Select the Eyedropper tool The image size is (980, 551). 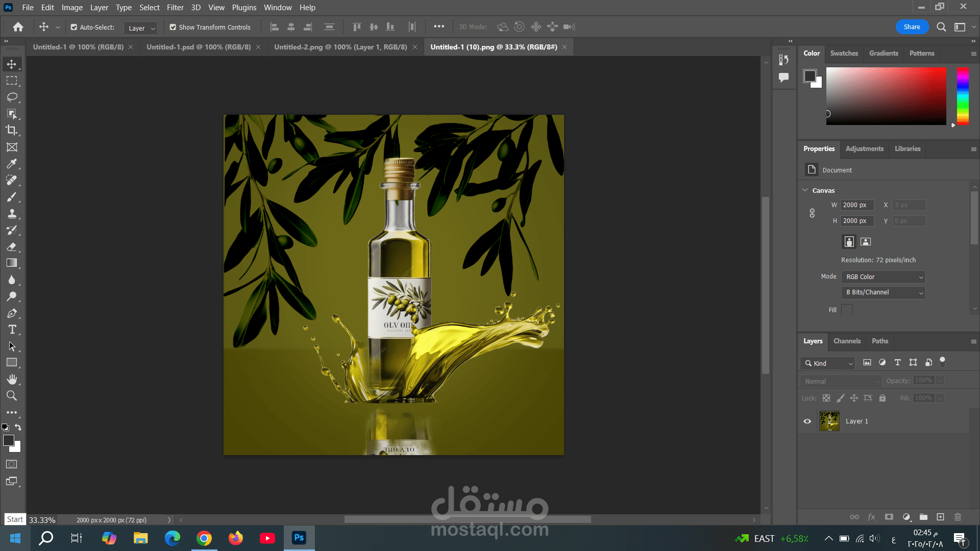[12, 164]
